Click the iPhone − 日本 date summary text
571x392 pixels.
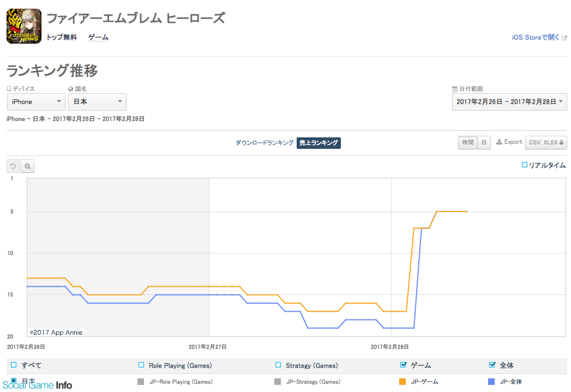(x=75, y=119)
